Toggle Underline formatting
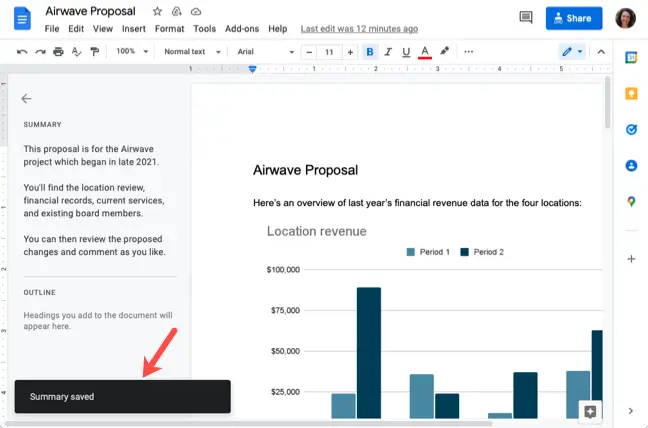Viewport: 648px width, 428px height. pos(406,52)
